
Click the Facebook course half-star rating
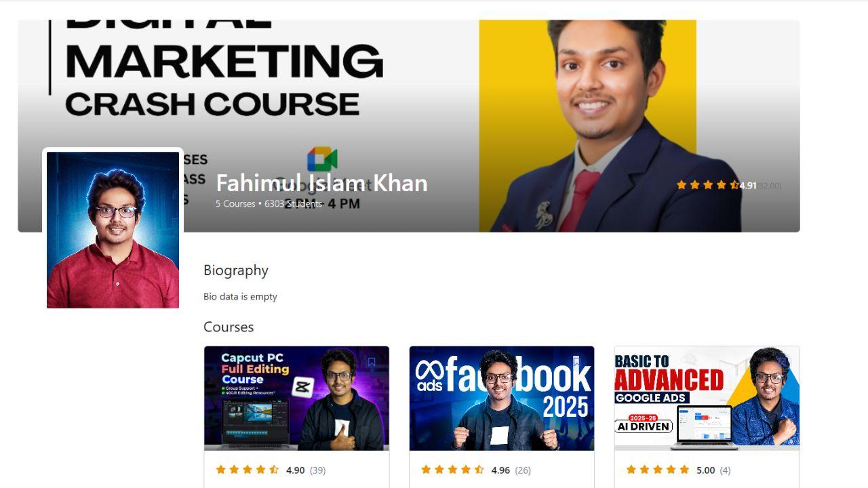[x=479, y=470]
